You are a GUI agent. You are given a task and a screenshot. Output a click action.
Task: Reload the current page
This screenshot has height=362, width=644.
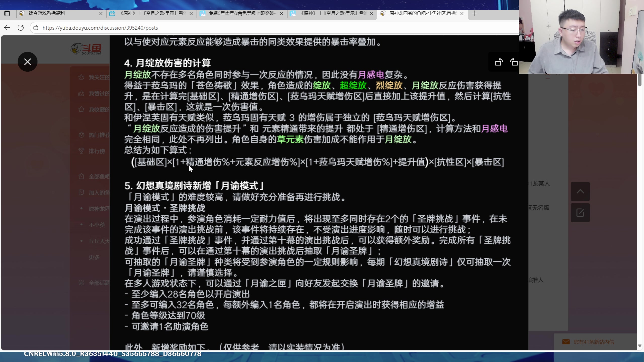[x=21, y=28]
